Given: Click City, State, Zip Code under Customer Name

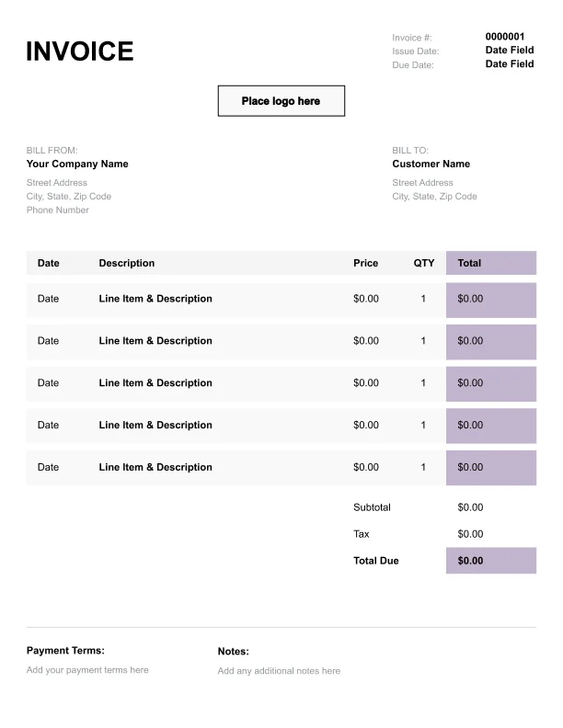Looking at the screenshot, I should click(434, 197).
